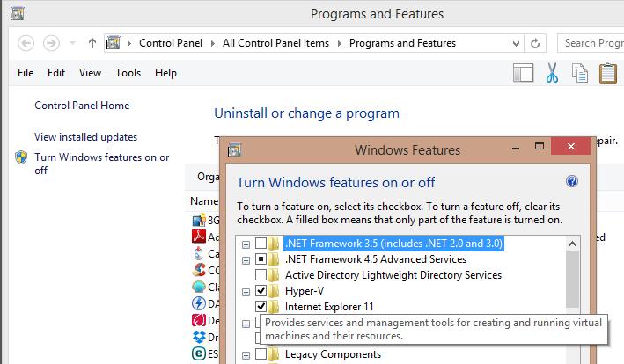Uncheck the Hyper-V checkbox

(x=261, y=291)
